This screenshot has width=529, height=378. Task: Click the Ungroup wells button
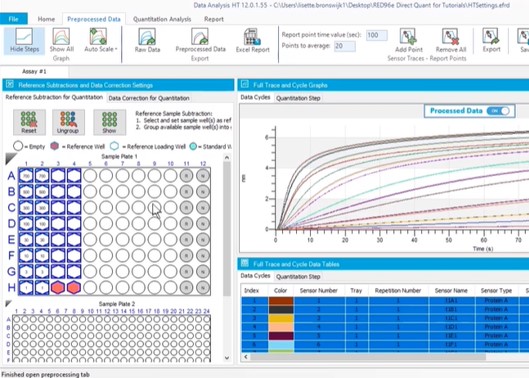[x=68, y=122]
